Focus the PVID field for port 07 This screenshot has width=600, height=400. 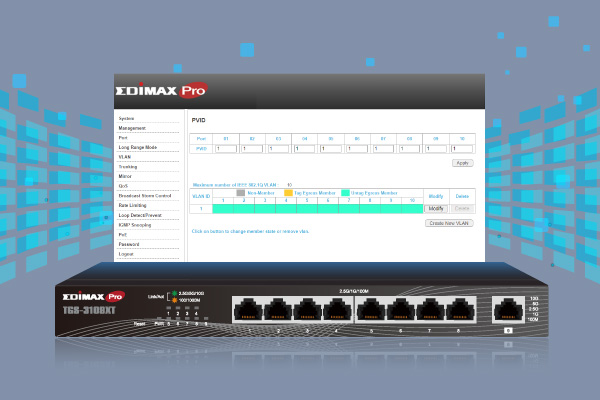383,149
